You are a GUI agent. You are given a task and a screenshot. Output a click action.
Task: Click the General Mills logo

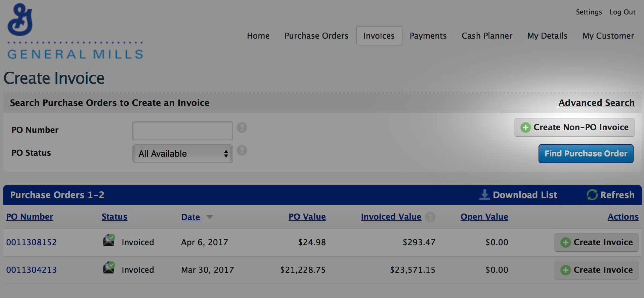pyautogui.click(x=75, y=31)
